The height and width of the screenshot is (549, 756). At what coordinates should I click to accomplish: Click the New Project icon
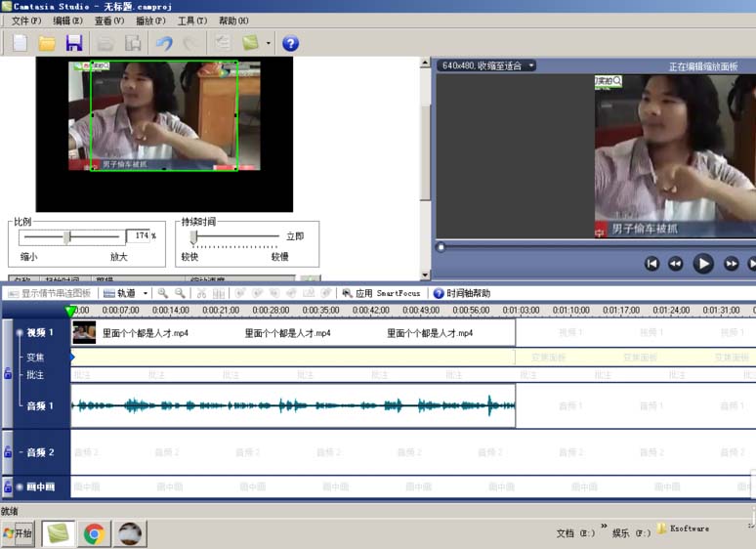[x=20, y=43]
